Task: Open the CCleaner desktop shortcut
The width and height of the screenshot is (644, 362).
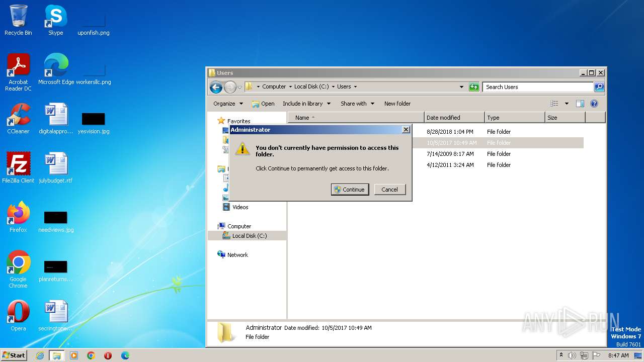Action: pyautogui.click(x=18, y=119)
